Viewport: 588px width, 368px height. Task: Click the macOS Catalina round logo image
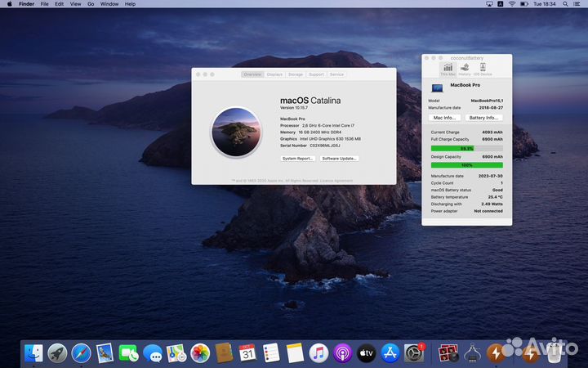coord(236,132)
